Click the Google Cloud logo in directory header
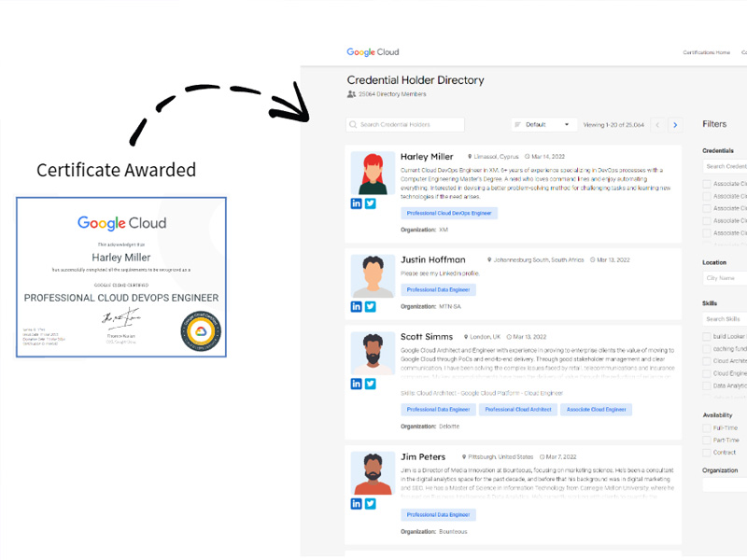Screen dimensions: 747x560 click(x=373, y=52)
